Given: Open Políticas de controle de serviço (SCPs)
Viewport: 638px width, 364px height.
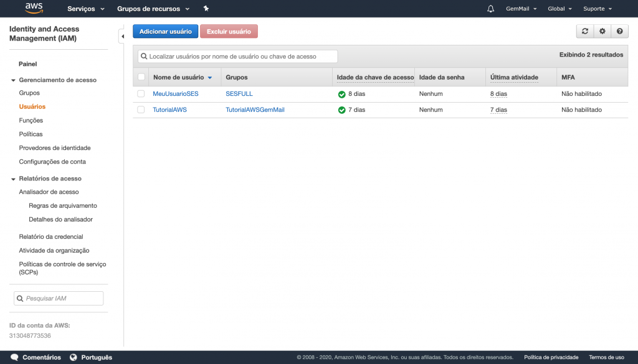Looking at the screenshot, I should (63, 268).
